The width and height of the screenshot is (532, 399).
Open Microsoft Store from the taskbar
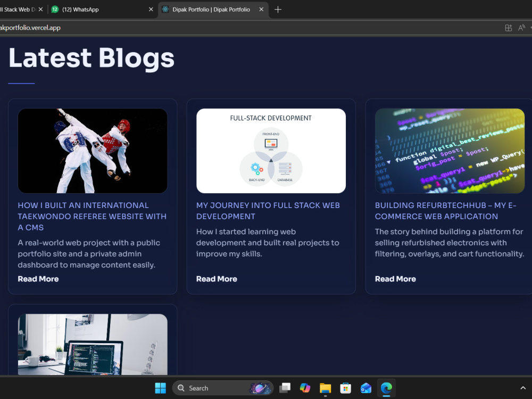[x=345, y=388]
